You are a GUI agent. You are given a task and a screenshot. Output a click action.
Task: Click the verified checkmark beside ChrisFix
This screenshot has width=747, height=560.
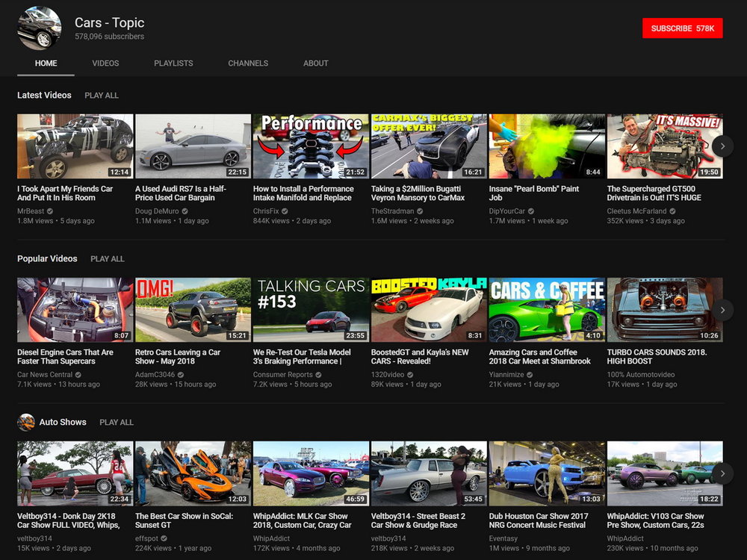click(x=285, y=211)
